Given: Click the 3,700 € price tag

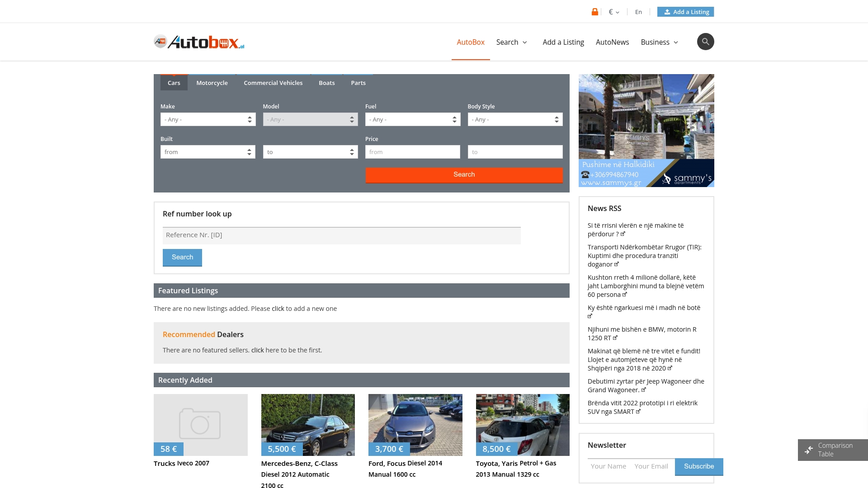Looking at the screenshot, I should tap(389, 449).
